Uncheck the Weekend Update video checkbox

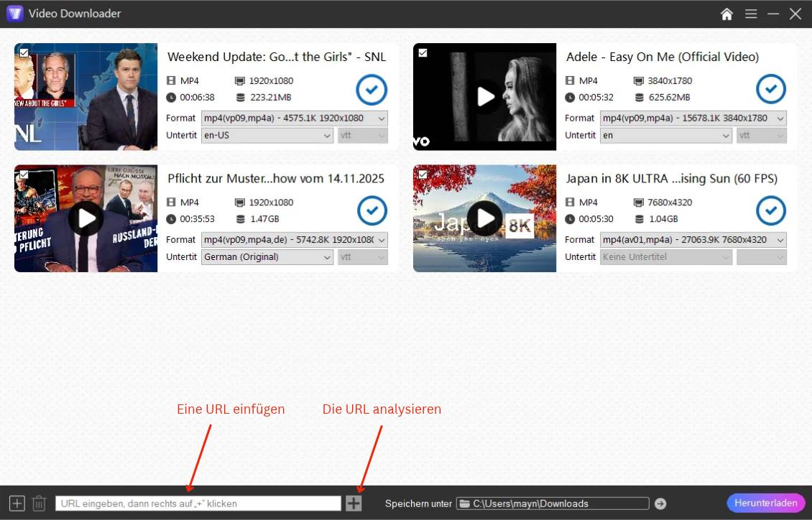24,52
